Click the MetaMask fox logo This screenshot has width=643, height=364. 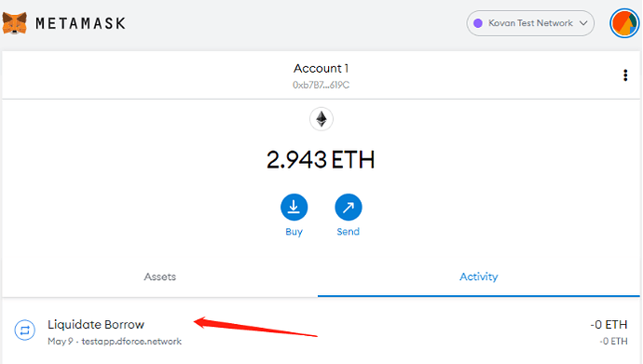pyautogui.click(x=14, y=23)
